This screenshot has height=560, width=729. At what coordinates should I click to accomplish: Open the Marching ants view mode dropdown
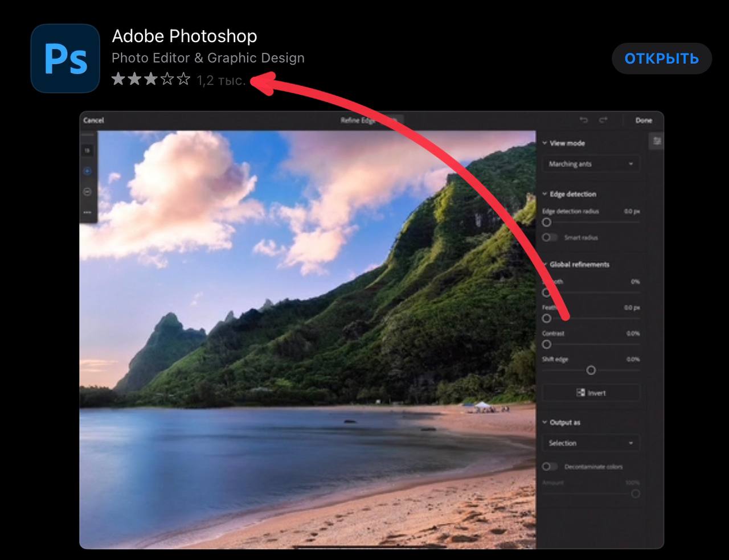[591, 164]
